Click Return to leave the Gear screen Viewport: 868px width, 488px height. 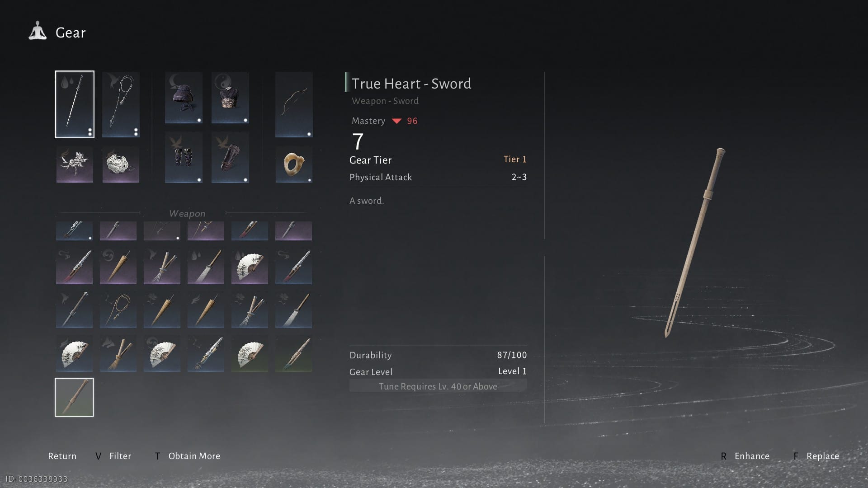click(x=62, y=456)
